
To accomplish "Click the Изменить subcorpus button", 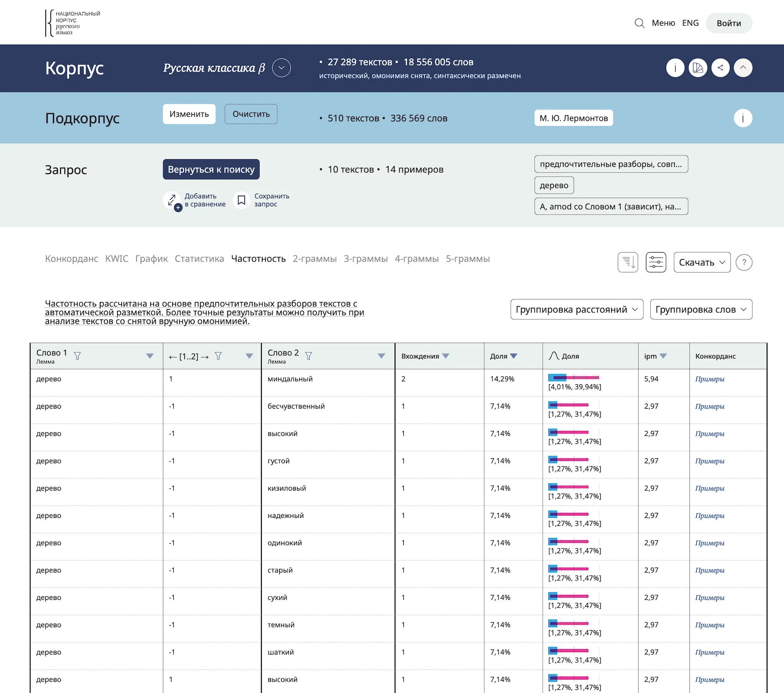I will click(189, 114).
